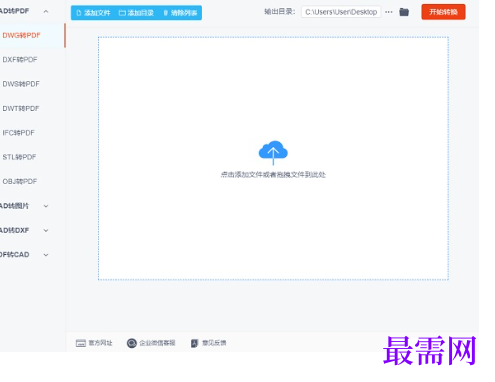The width and height of the screenshot is (495, 382).
Task: Click the 清除列表 clear list button
Action: (x=180, y=13)
